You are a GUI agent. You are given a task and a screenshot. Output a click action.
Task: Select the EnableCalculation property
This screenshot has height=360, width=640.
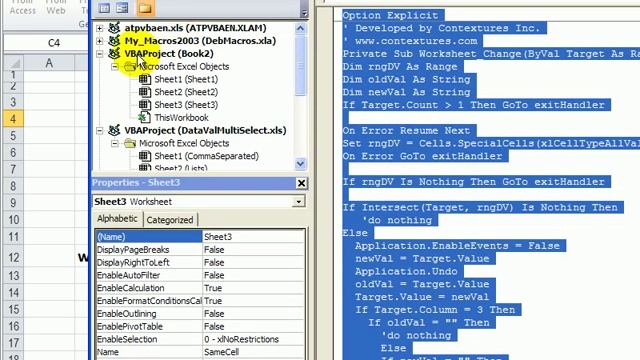[149, 288]
